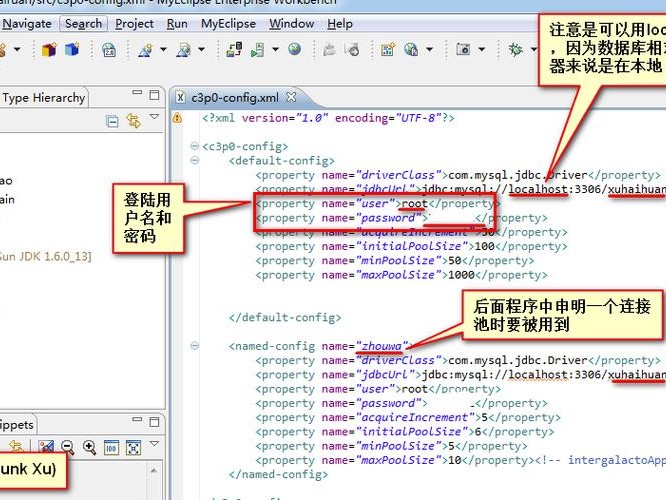Click the image marquee tool icon

click(46, 447)
